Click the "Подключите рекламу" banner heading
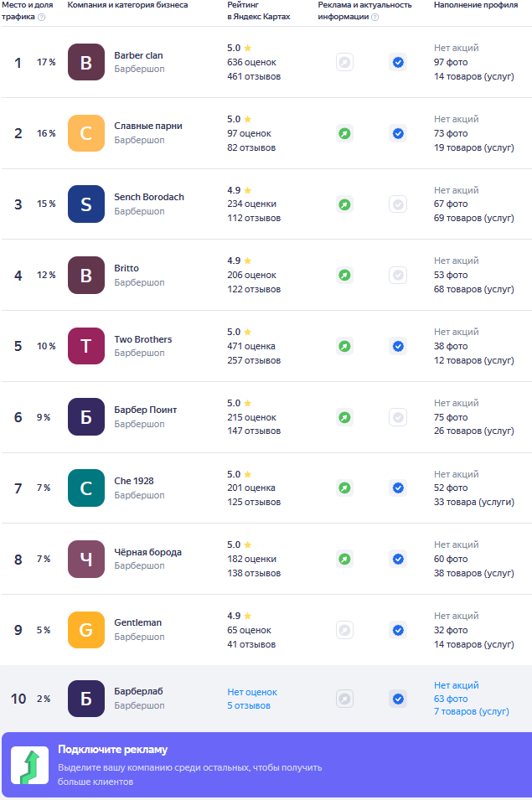The width and height of the screenshot is (532, 800). point(112,750)
